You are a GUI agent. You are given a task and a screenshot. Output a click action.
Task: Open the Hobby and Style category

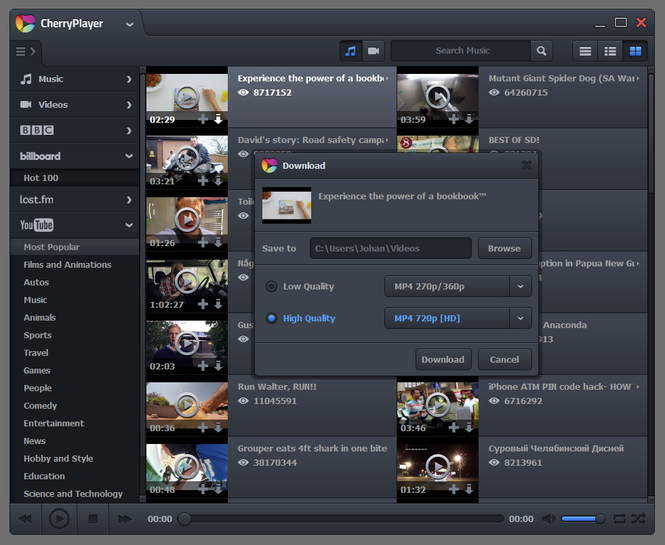point(59,458)
